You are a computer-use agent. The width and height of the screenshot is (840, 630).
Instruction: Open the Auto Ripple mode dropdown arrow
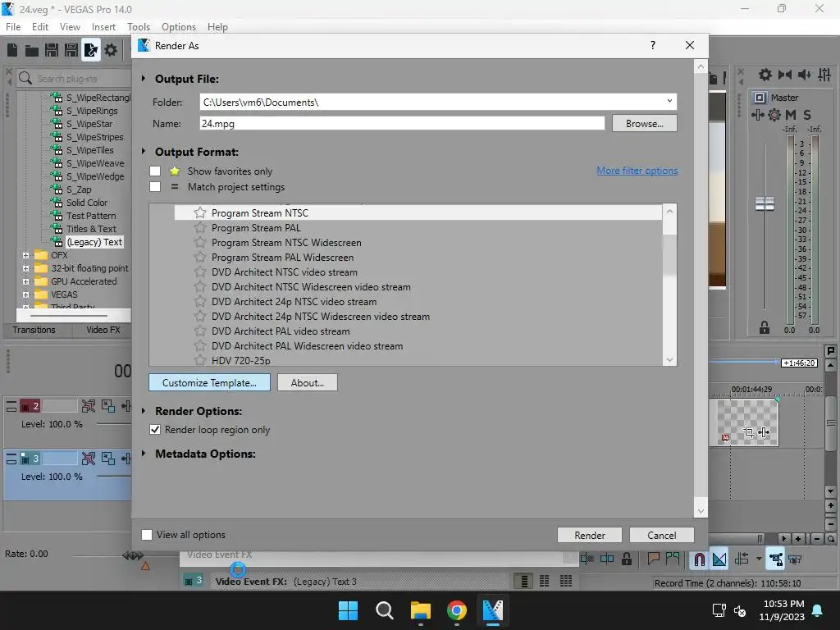coord(759,559)
